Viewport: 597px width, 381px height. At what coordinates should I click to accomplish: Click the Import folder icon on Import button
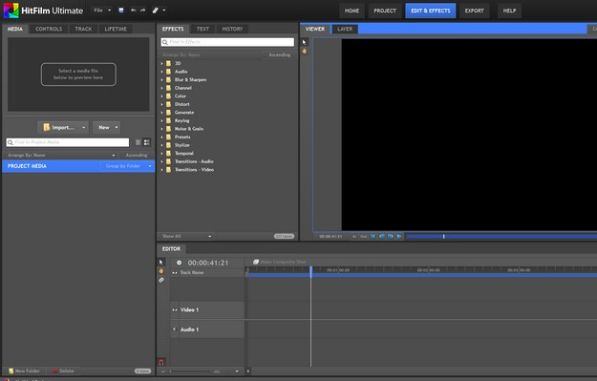[x=46, y=128]
